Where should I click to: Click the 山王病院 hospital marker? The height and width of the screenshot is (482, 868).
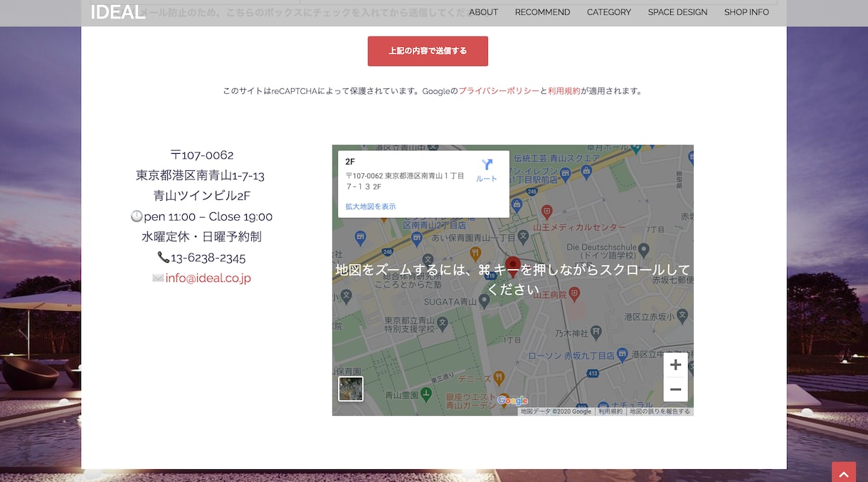pos(575,293)
